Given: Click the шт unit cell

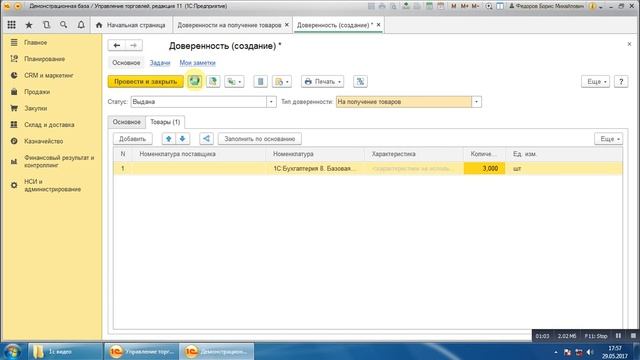Looking at the screenshot, I should pyautogui.click(x=564, y=168).
